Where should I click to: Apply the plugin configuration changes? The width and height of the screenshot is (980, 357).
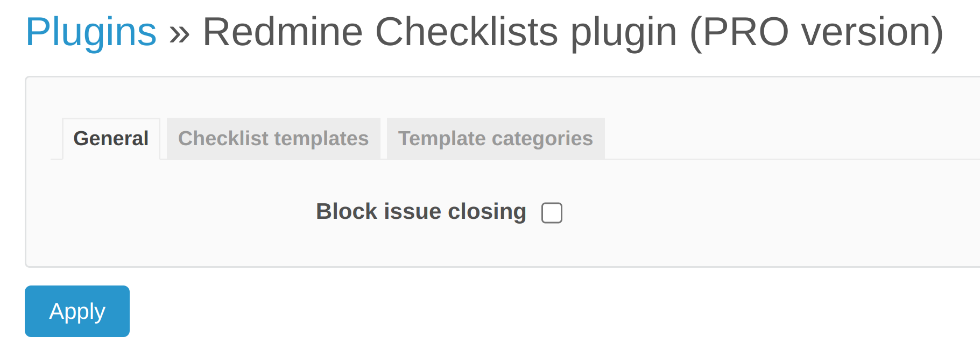coord(77,311)
